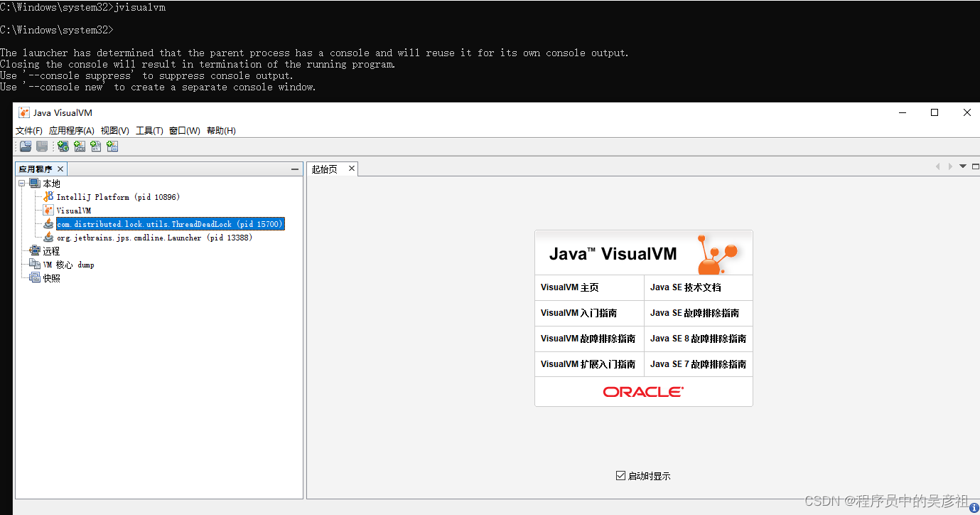Open the 视图(V) menu
The width and height of the screenshot is (980, 515).
coord(114,130)
